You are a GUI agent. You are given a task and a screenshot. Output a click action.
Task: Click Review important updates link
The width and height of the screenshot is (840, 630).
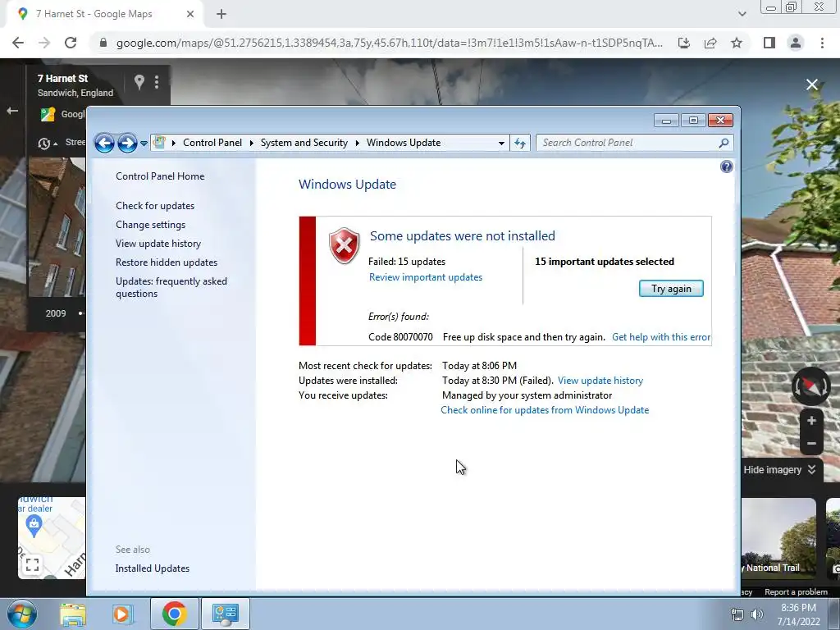(x=426, y=277)
